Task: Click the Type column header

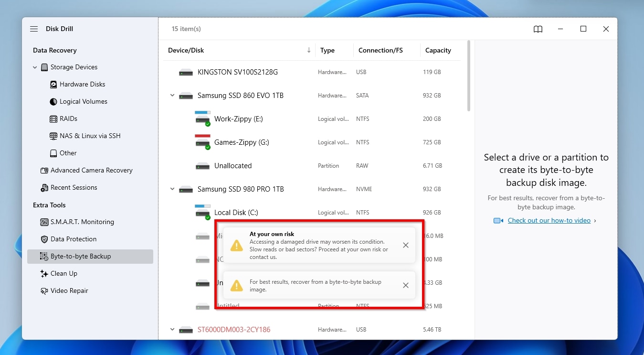Action: (327, 50)
